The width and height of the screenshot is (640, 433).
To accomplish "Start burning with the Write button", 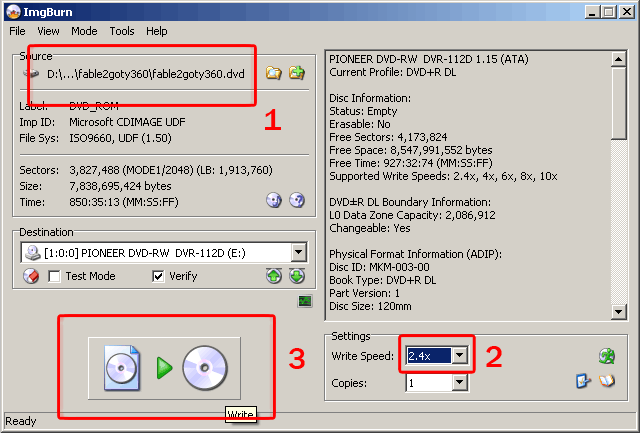I will pyautogui.click(x=164, y=368).
